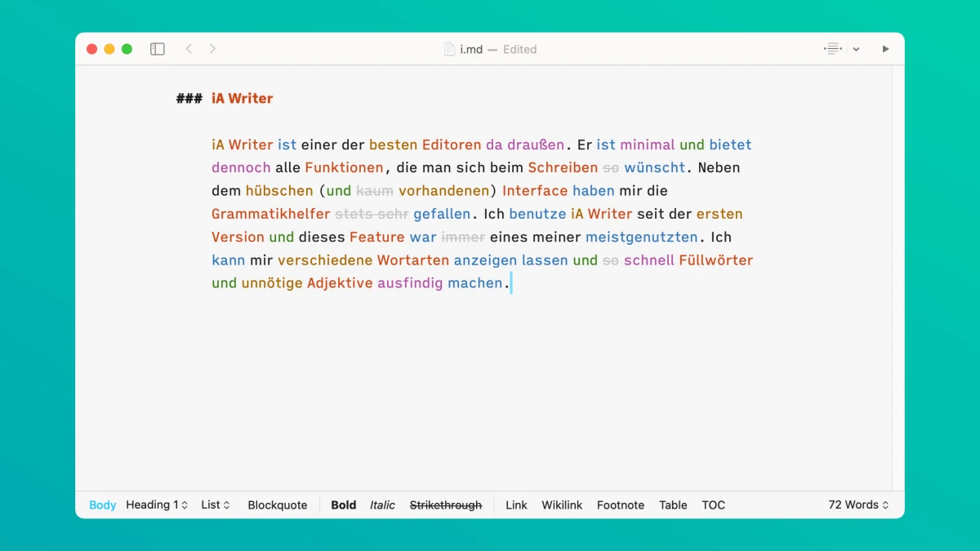Click the word "minimal"

[648, 145]
